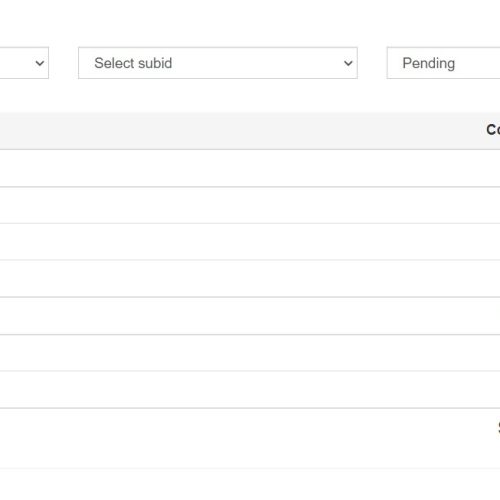This screenshot has width=500, height=500.
Task: Select the fifth empty table row
Action: coord(250,316)
